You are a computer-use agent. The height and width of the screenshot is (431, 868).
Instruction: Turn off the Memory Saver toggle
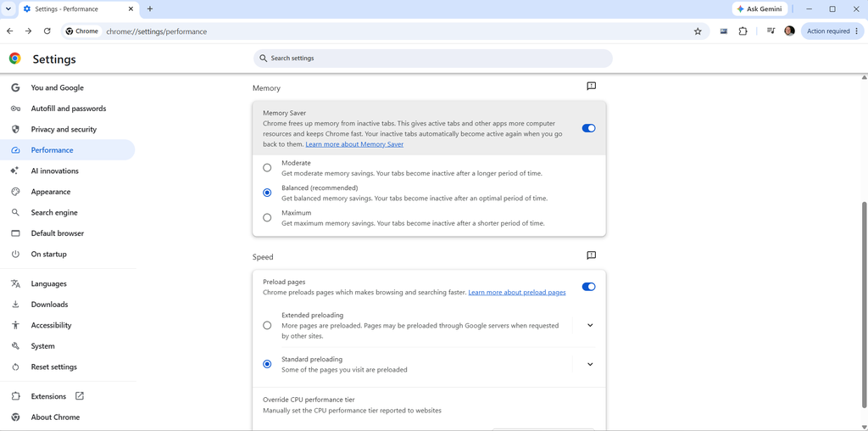588,128
